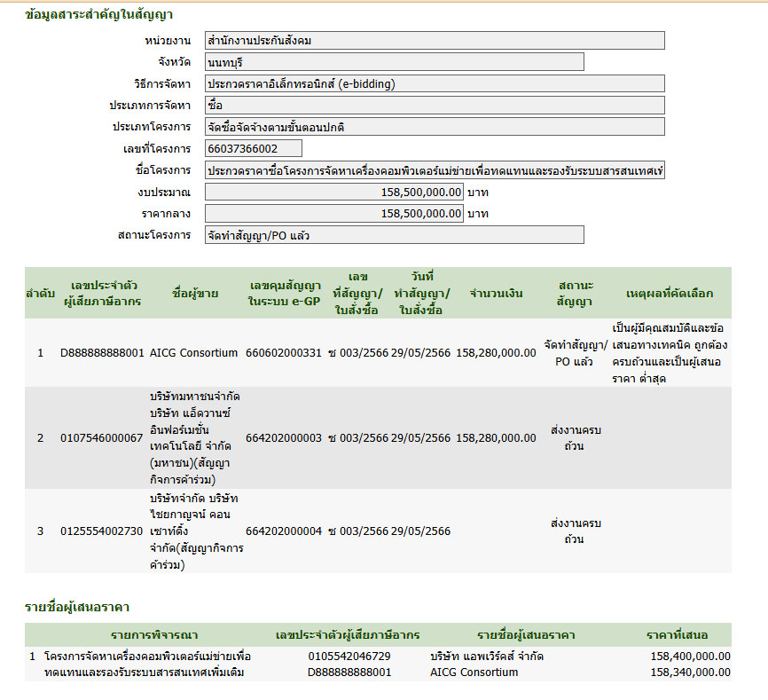Click the งบประมาณ amount field
768x700 pixels.
(333, 192)
